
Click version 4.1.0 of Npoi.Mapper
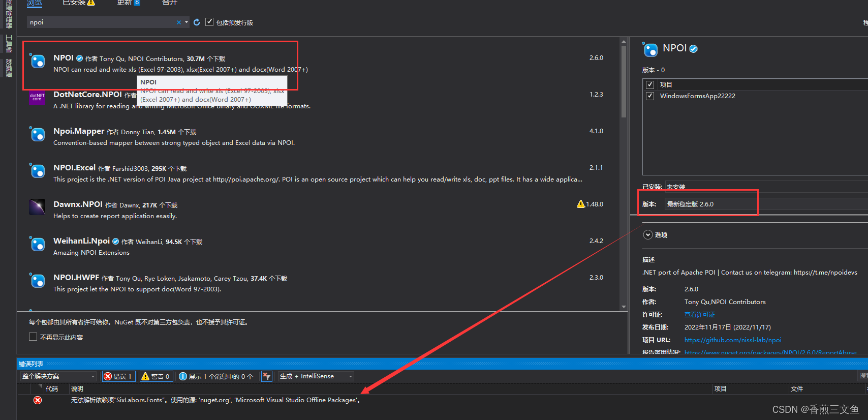click(x=596, y=131)
